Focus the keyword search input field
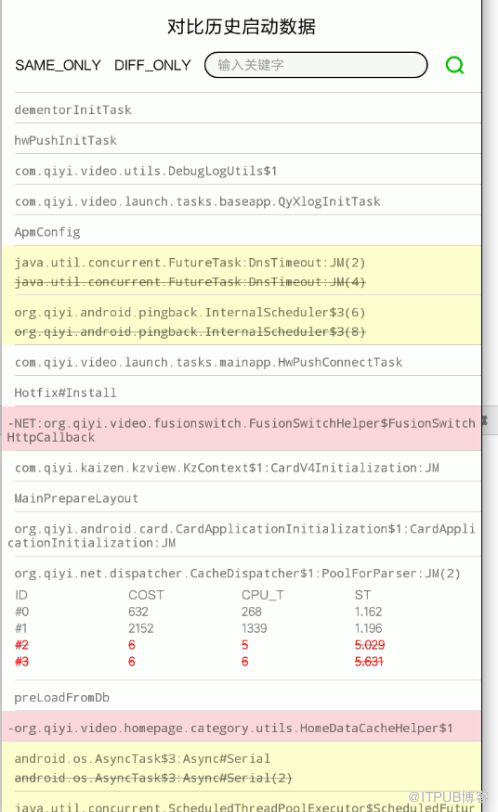Screen dimensions: 498x812 click(x=316, y=65)
